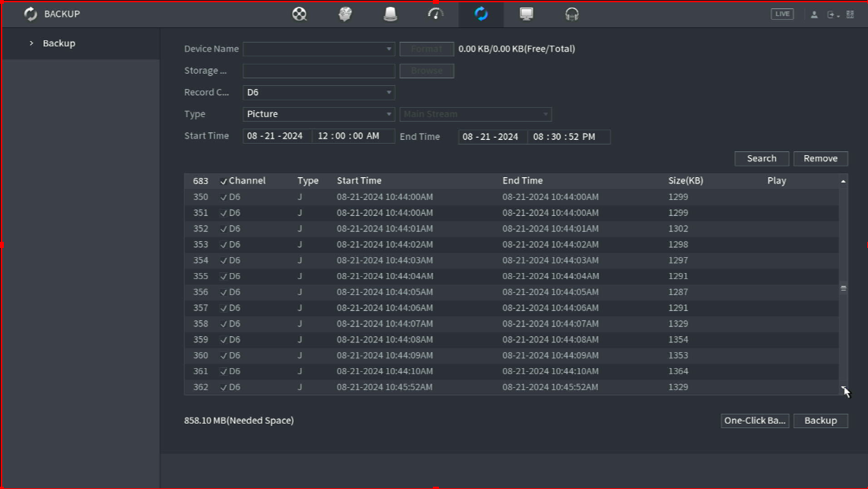868x489 pixels.
Task: Select row 362 start time 10:45:52AM
Action: (x=385, y=387)
